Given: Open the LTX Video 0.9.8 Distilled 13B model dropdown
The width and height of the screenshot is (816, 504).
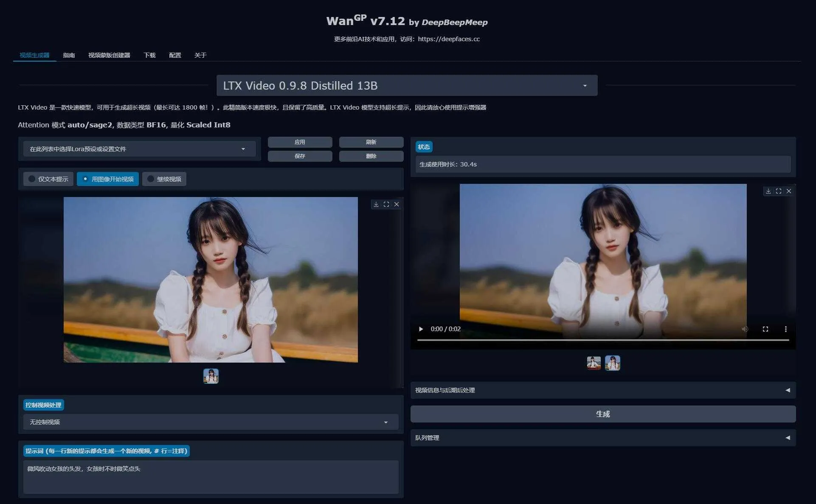Looking at the screenshot, I should point(407,85).
